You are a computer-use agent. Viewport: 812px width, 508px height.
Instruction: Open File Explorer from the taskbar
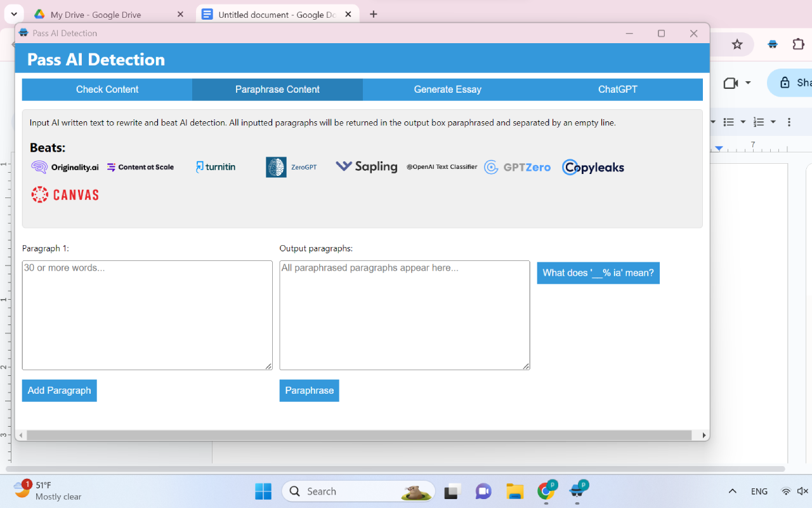pyautogui.click(x=514, y=491)
